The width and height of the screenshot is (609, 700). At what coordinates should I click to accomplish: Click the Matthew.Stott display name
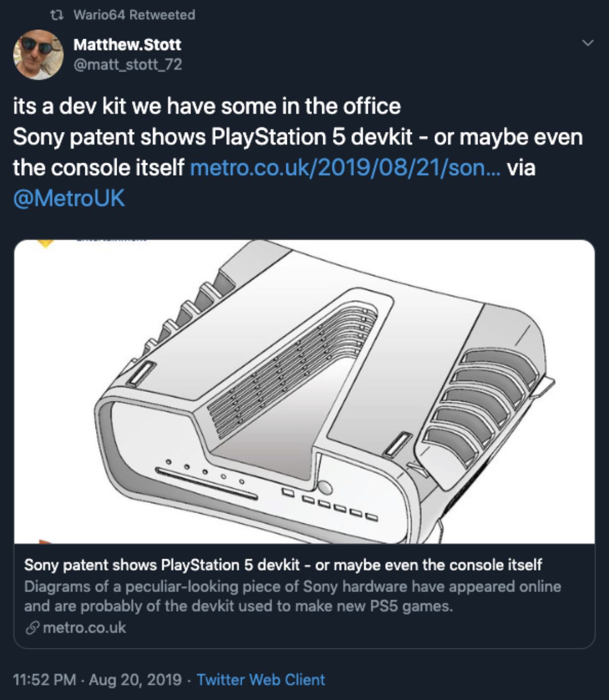pos(127,45)
